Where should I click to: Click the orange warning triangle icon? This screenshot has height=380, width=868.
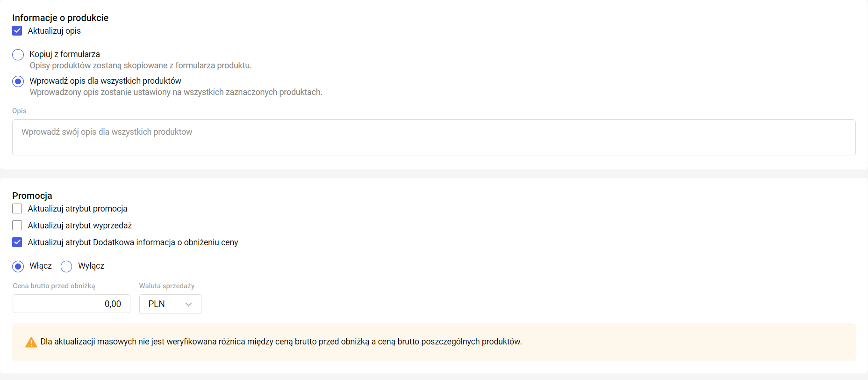click(31, 342)
